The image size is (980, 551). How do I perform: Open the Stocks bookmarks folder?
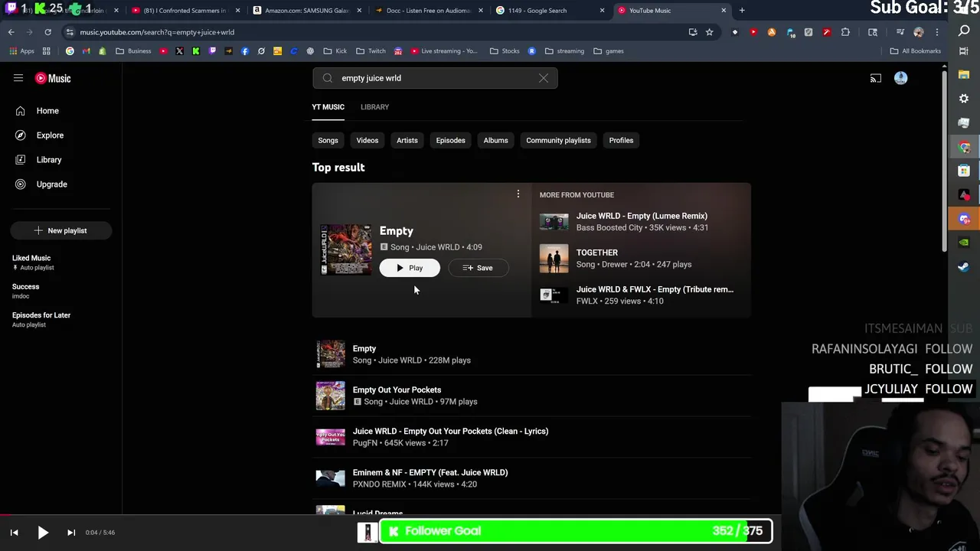click(x=505, y=51)
